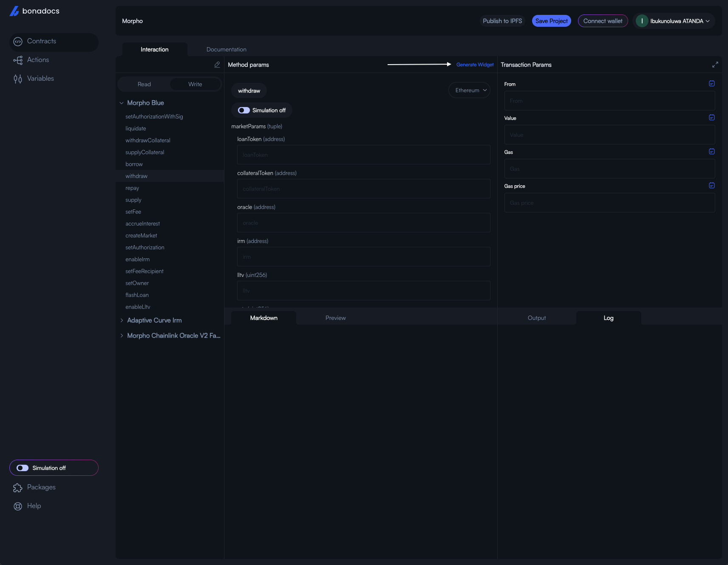Click the withdraw method chip
This screenshot has width=728, height=565.
tap(249, 90)
